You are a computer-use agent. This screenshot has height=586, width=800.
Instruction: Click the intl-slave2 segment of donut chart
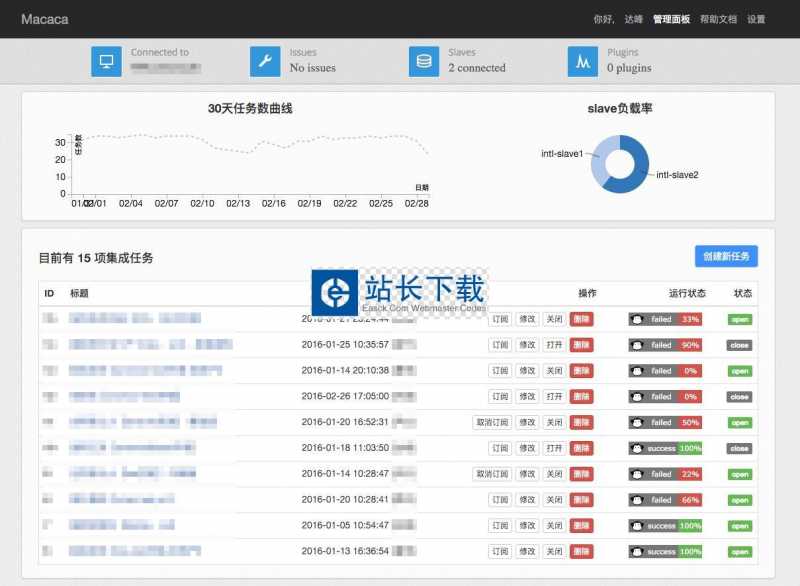[x=632, y=178]
